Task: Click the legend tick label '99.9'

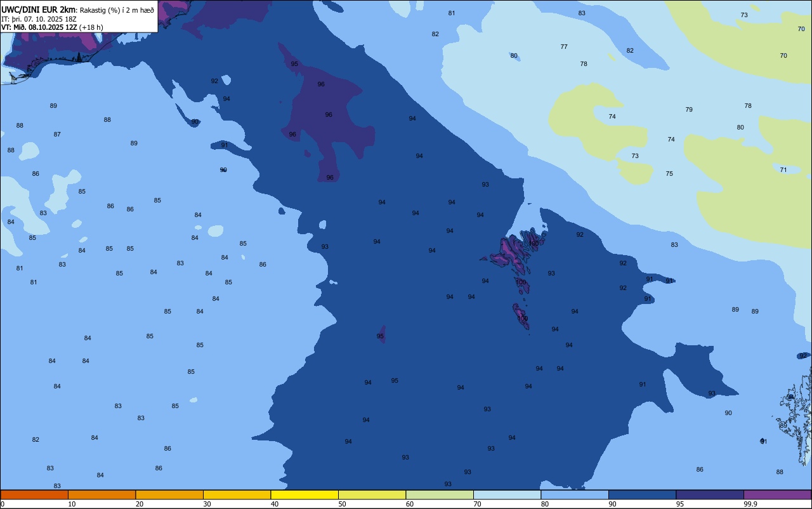Action: click(x=750, y=504)
